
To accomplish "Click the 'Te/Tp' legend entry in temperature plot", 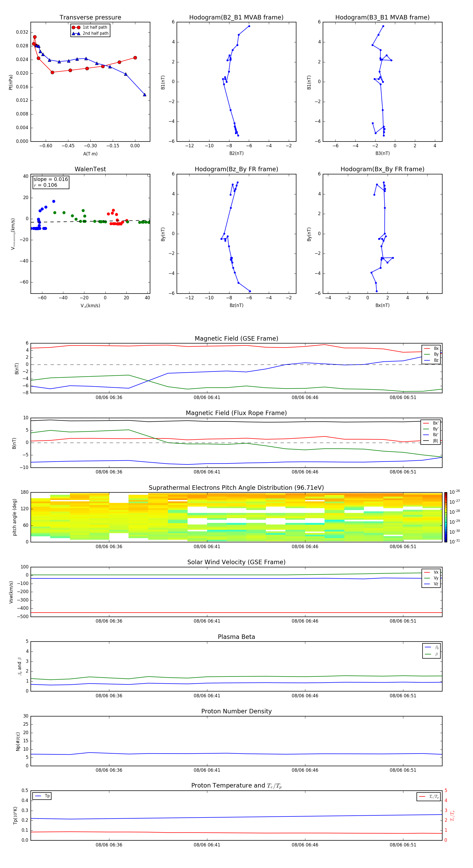I will (x=429, y=796).
